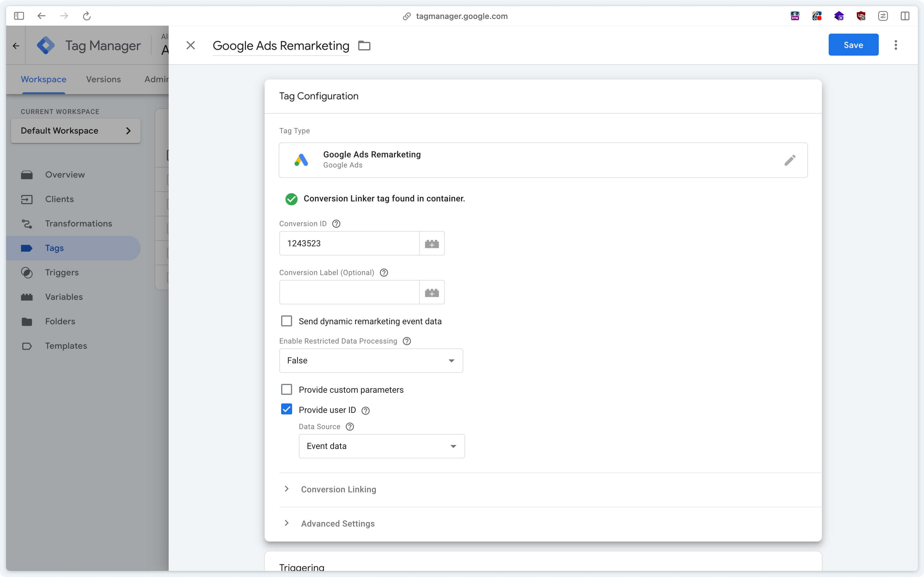Click the Variables icon in sidebar
The image size is (924, 577).
point(27,296)
